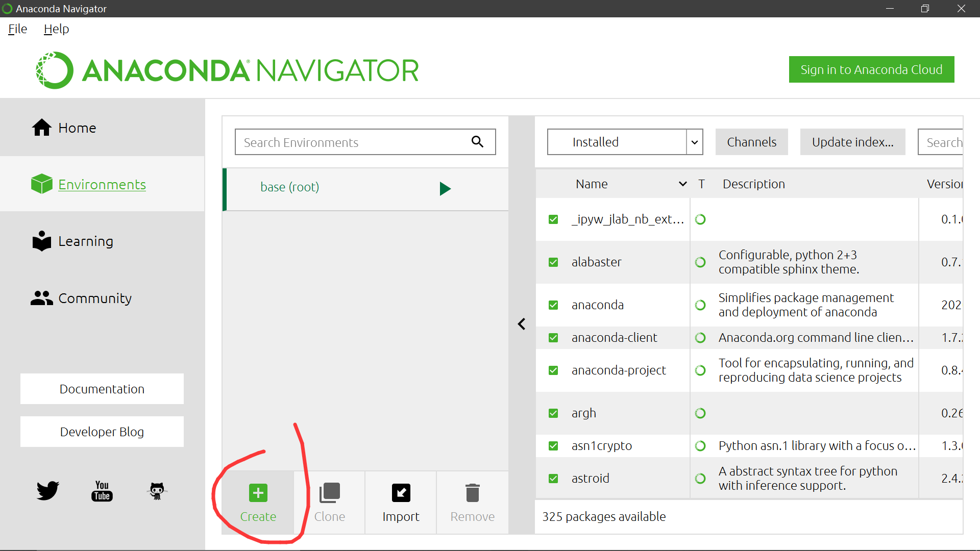Viewport: 980px width, 551px height.
Task: Click the green play arrow for base (root)
Action: [445, 189]
